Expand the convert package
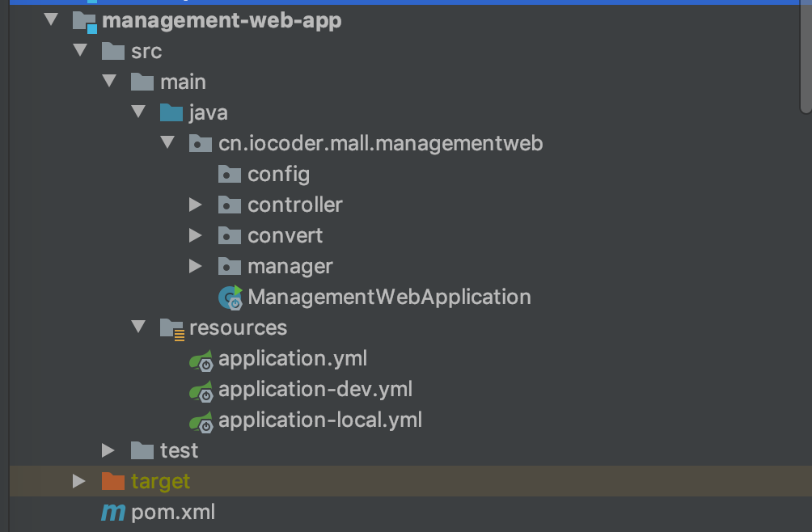812x532 pixels. pos(195,236)
